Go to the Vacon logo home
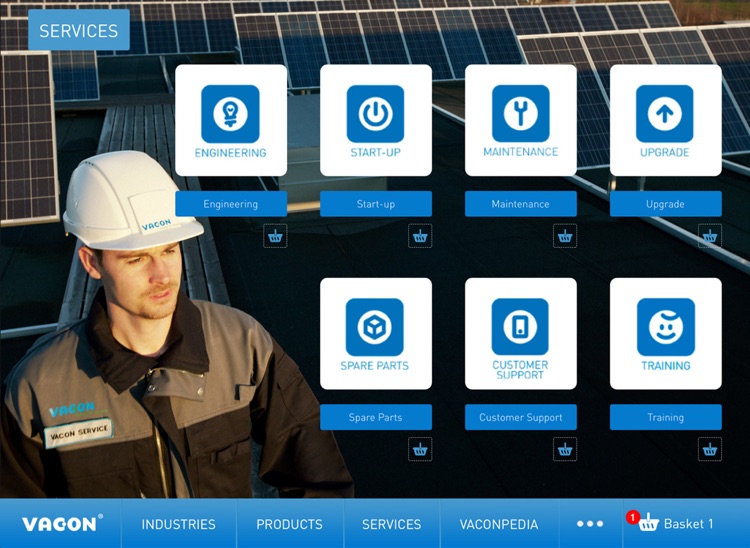 click(61, 524)
